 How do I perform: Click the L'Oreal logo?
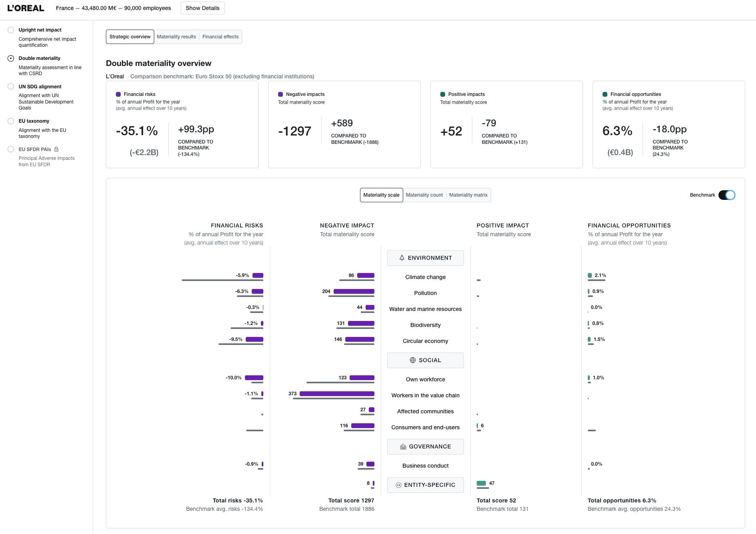[26, 8]
